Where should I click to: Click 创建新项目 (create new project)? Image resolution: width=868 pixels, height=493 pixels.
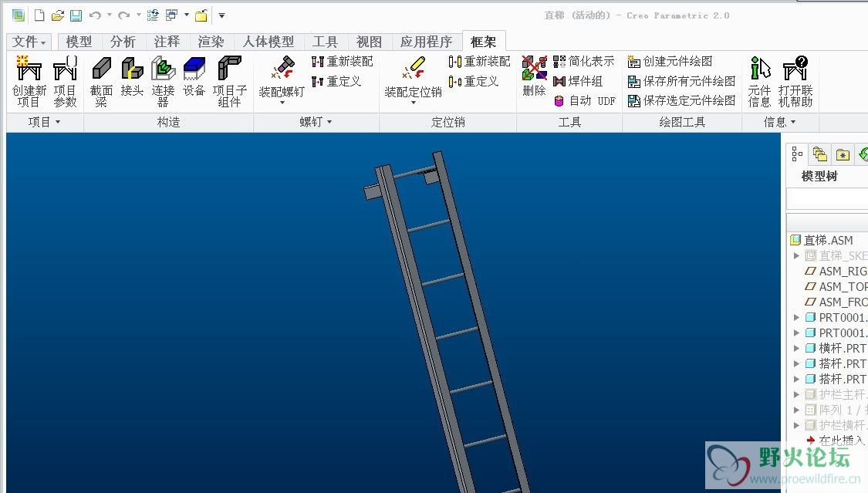click(x=29, y=82)
